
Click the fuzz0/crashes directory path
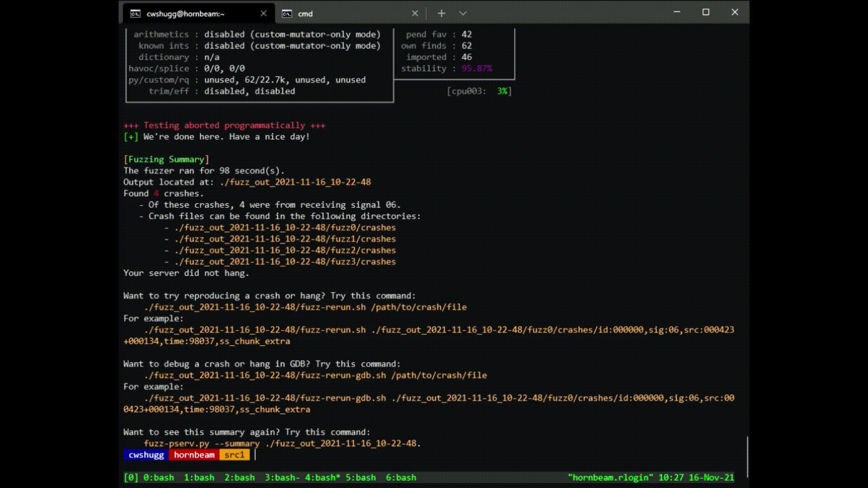[285, 228]
